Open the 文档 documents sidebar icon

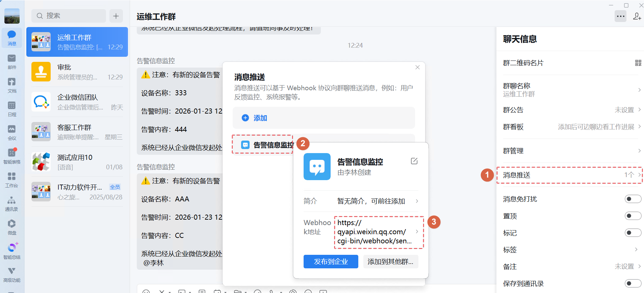click(x=12, y=85)
